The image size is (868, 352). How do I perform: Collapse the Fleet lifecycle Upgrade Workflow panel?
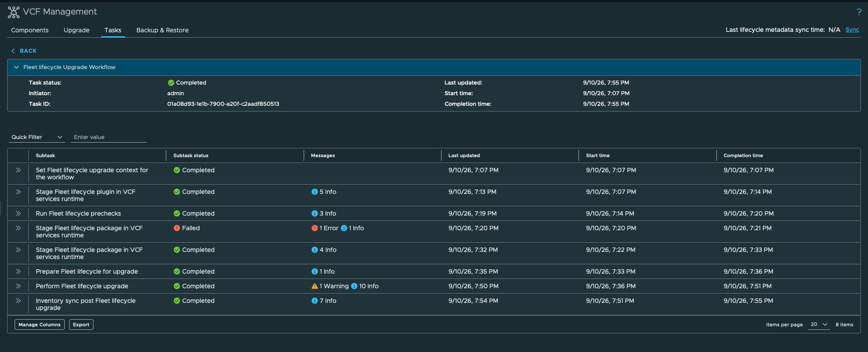(16, 67)
